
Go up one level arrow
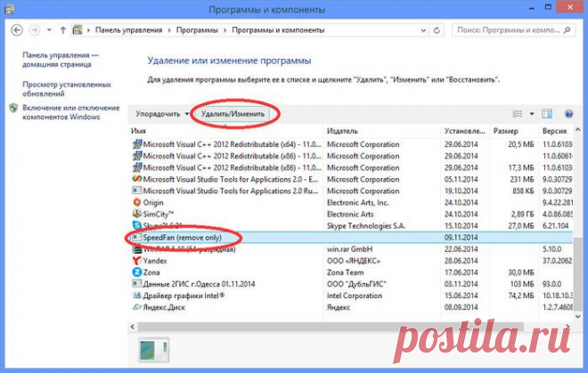coord(63,30)
